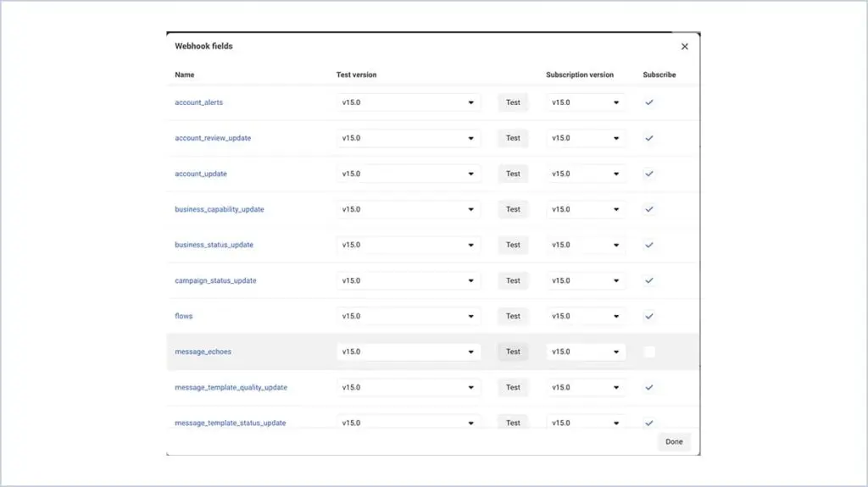Viewport: 868px width, 487px height.
Task: Click Test button for message_template_status_update
Action: click(513, 422)
